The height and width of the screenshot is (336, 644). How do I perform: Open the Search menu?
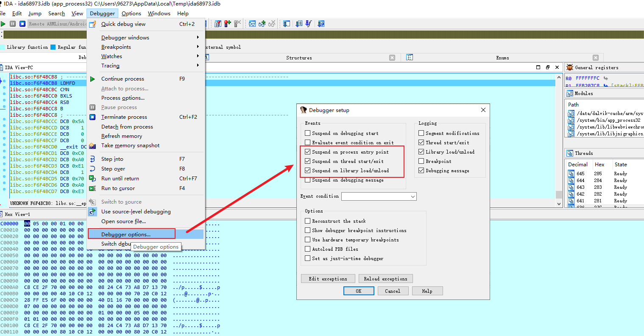(56, 13)
